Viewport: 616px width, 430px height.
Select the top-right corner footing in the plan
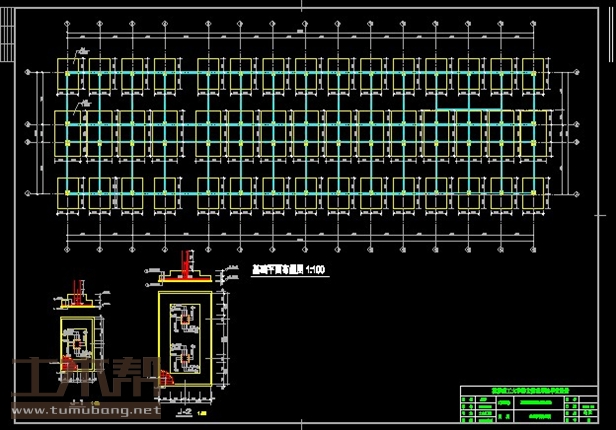click(x=535, y=73)
